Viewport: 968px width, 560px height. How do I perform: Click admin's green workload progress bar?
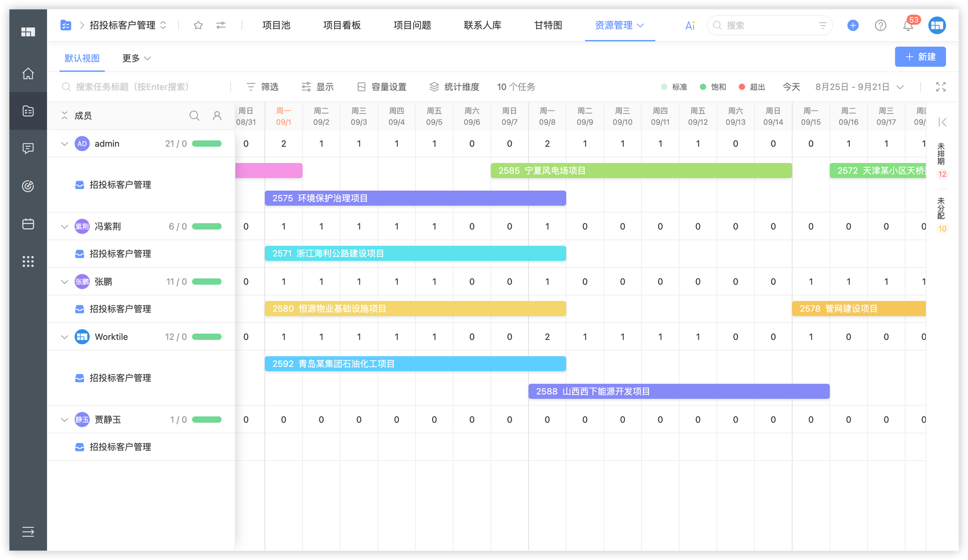207,143
